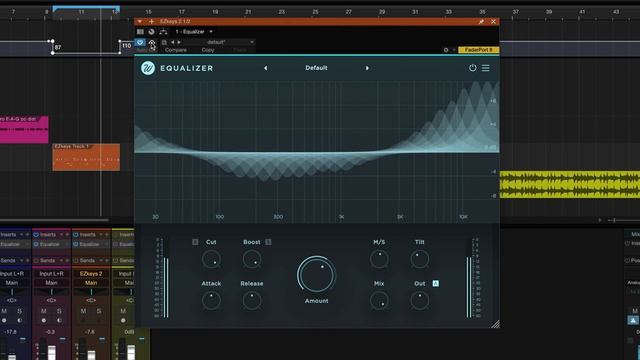Click the FaderPort 8 control link
640x360 pixels.
coord(478,50)
